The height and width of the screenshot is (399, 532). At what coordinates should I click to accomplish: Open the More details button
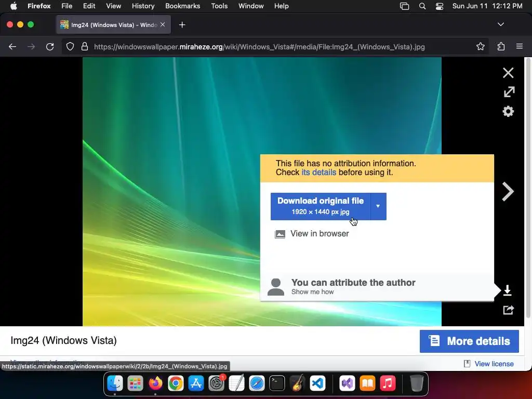[x=469, y=341]
